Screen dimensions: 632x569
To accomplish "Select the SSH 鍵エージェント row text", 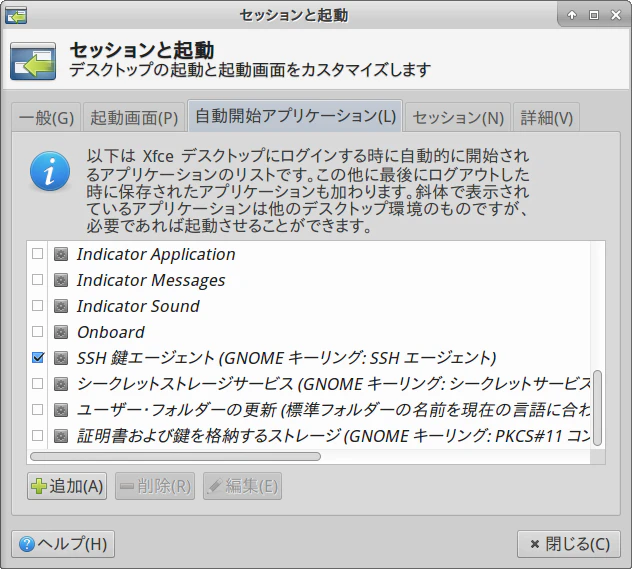I will pos(287,358).
